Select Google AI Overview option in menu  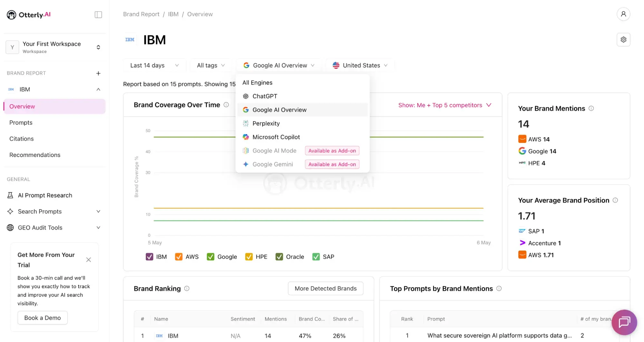[x=302, y=110]
